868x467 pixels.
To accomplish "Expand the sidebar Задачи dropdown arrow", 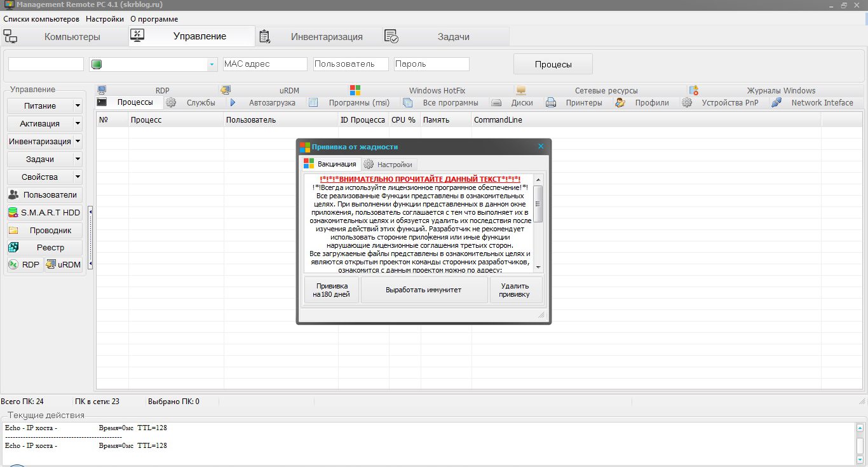I will [x=78, y=159].
